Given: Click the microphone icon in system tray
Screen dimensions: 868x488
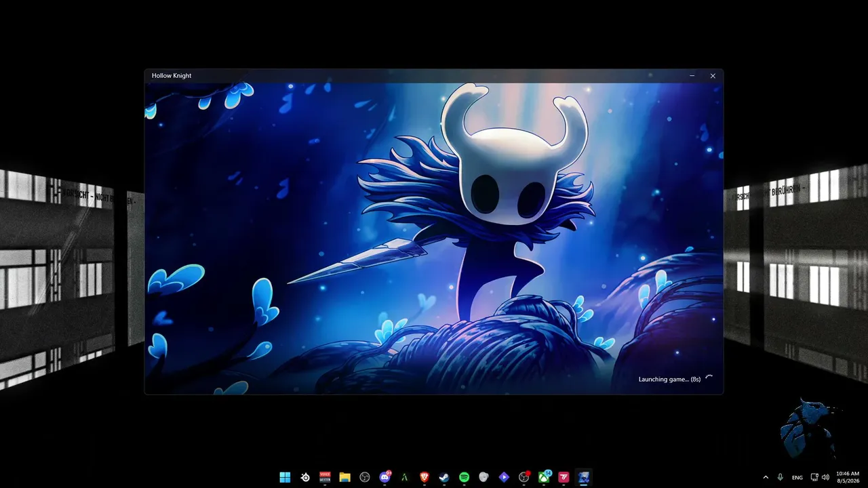Looking at the screenshot, I should (x=781, y=477).
